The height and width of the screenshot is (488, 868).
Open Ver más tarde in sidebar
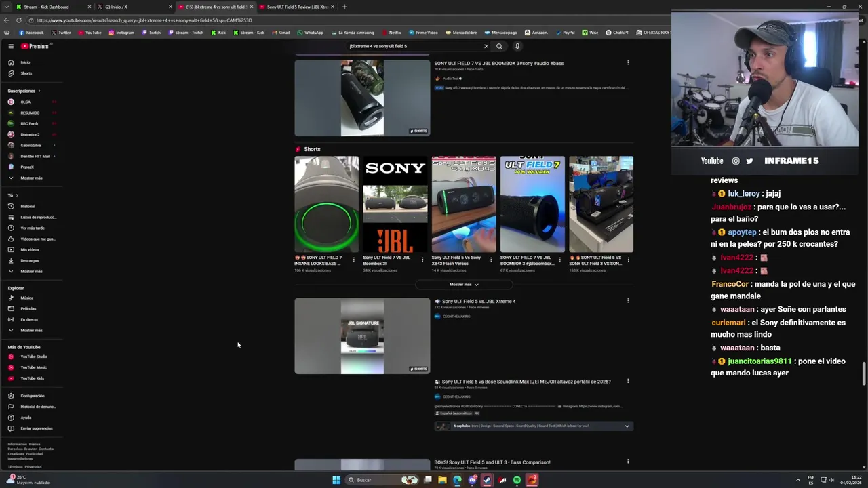(x=31, y=228)
